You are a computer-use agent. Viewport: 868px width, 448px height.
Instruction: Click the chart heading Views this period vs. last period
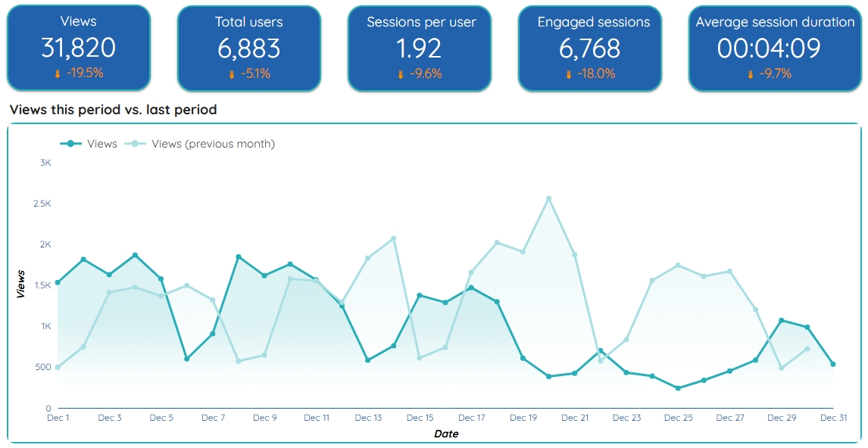tap(114, 110)
